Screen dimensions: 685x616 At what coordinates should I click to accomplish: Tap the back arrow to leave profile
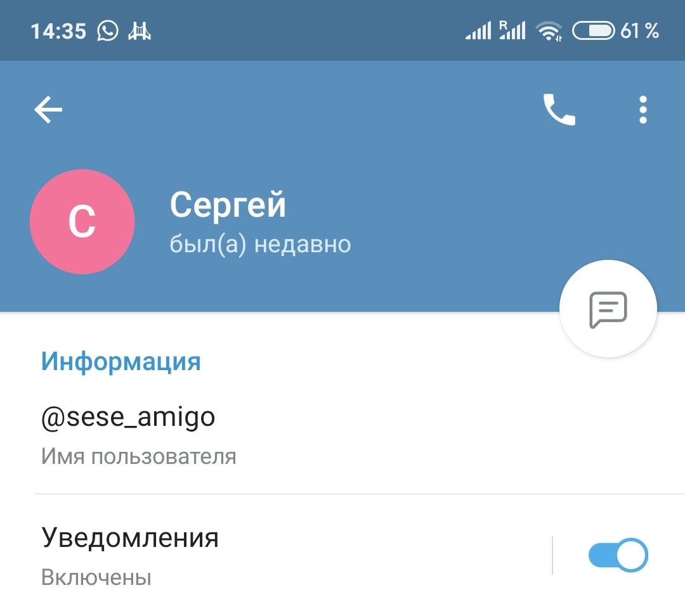click(x=48, y=110)
